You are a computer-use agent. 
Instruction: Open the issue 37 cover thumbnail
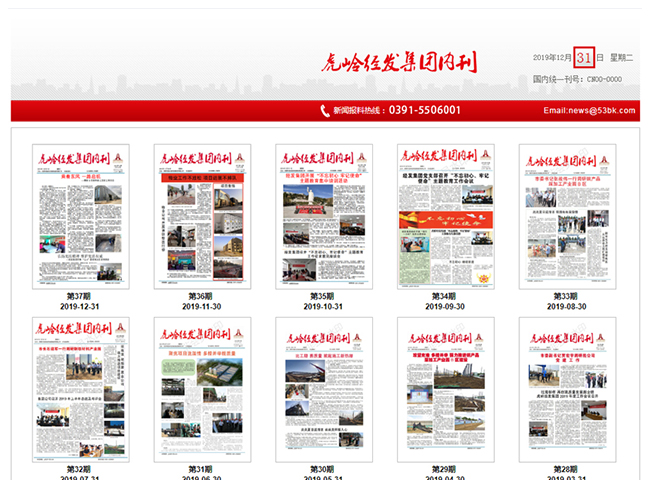[80, 217]
